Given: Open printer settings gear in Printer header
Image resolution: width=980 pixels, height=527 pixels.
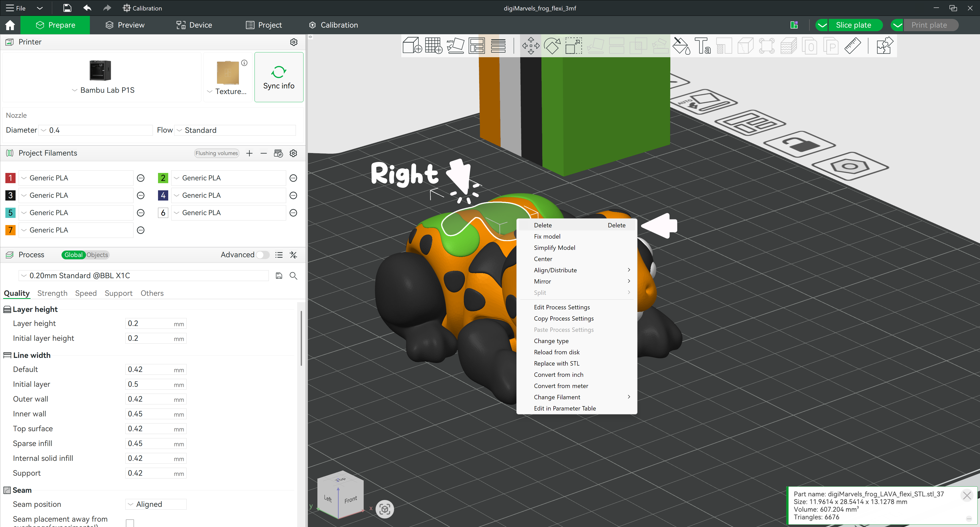Looking at the screenshot, I should click(294, 42).
